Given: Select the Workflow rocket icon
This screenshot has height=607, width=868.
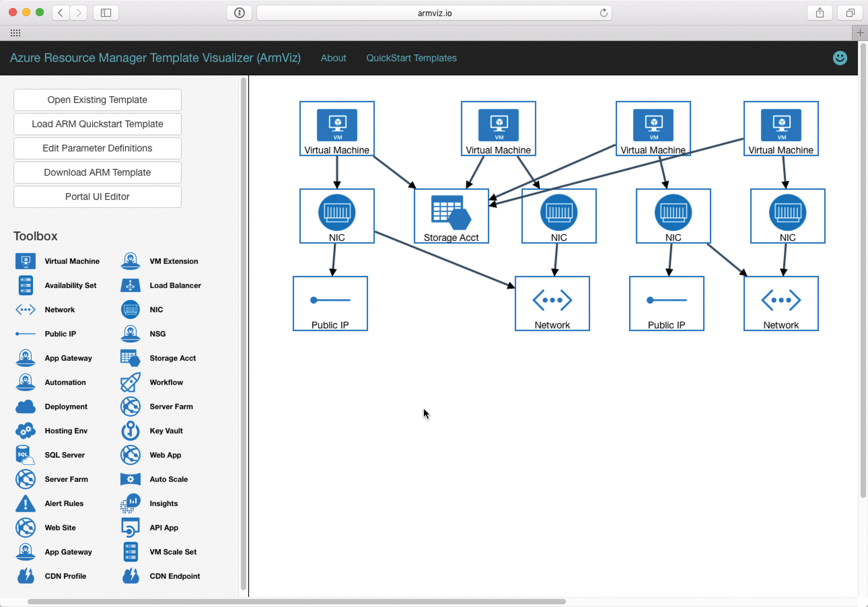Looking at the screenshot, I should tap(130, 382).
